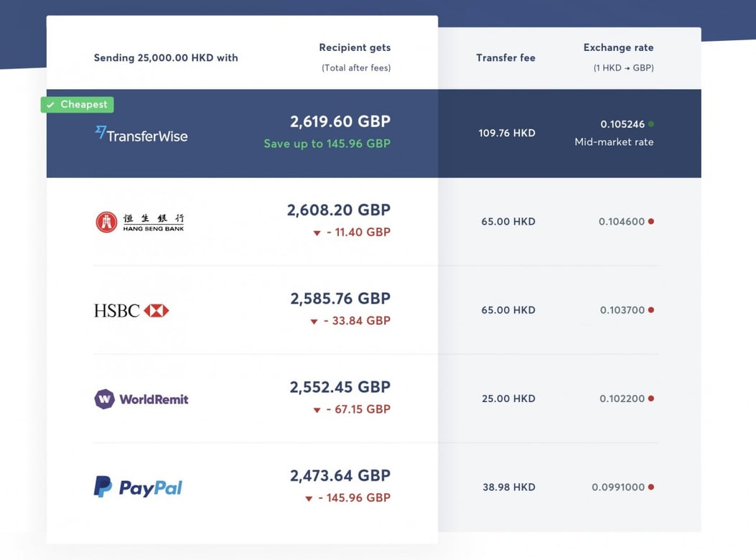The width and height of the screenshot is (756, 560).
Task: Expand Hang Seng's loss details via red arrow
Action: click(x=317, y=233)
